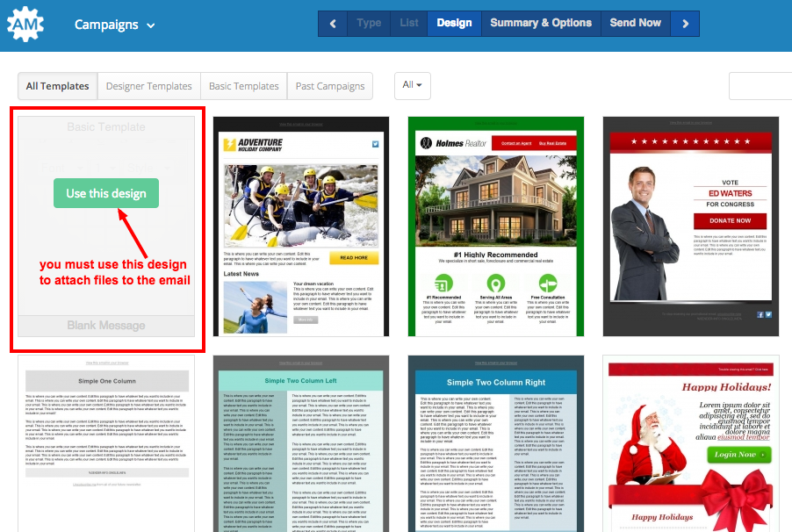Open Summary & Options step
792x532 pixels.
(x=541, y=23)
